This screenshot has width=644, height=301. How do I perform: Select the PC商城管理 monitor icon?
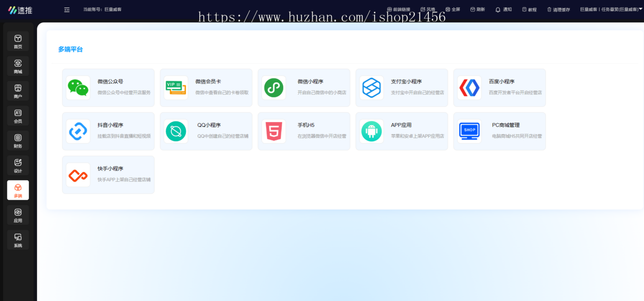[x=470, y=131]
